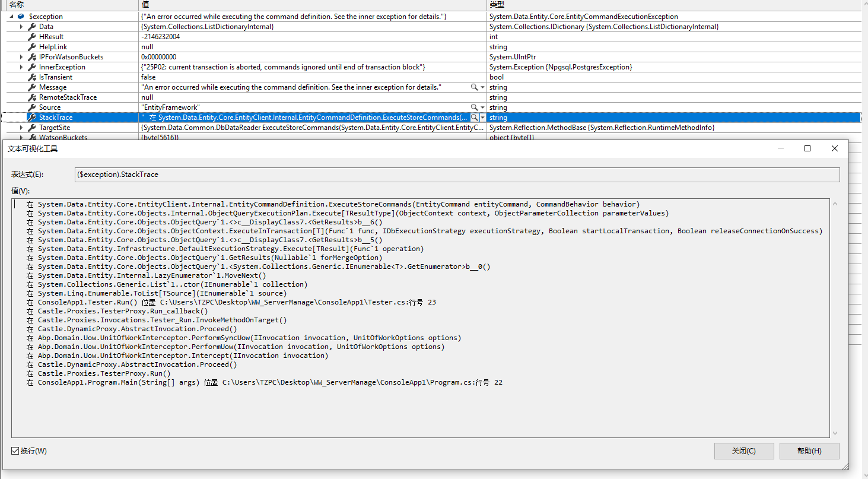The image size is (868, 479).
Task: Click the 关闭(C) button
Action: click(743, 451)
